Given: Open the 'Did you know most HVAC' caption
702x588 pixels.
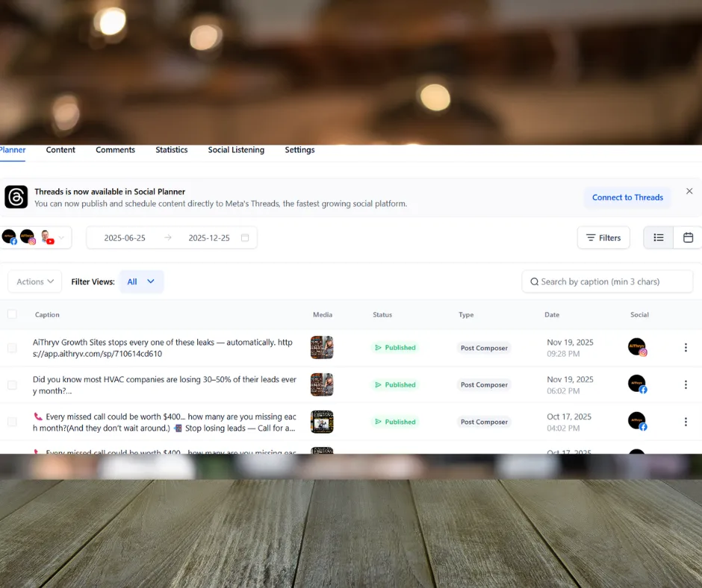Looking at the screenshot, I should click(x=164, y=385).
